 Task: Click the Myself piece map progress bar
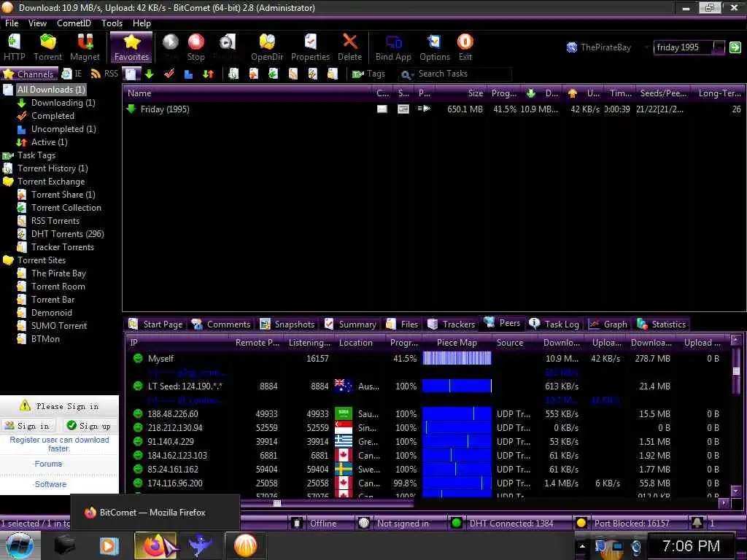point(457,358)
